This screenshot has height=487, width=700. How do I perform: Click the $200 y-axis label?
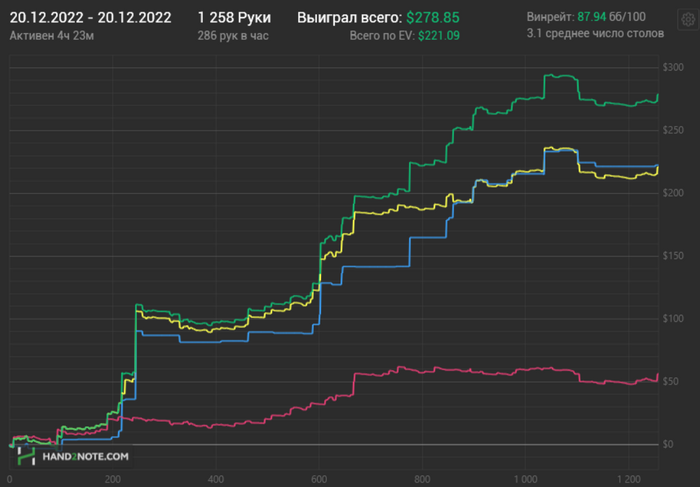(x=673, y=193)
